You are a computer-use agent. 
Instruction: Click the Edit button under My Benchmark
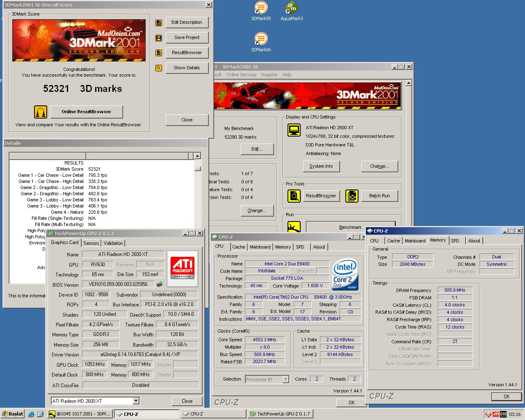click(257, 149)
